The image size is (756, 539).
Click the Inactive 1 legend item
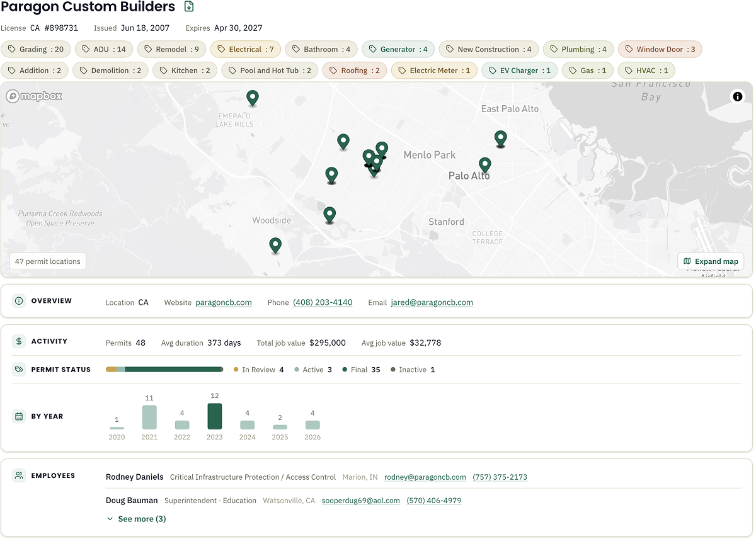point(413,370)
